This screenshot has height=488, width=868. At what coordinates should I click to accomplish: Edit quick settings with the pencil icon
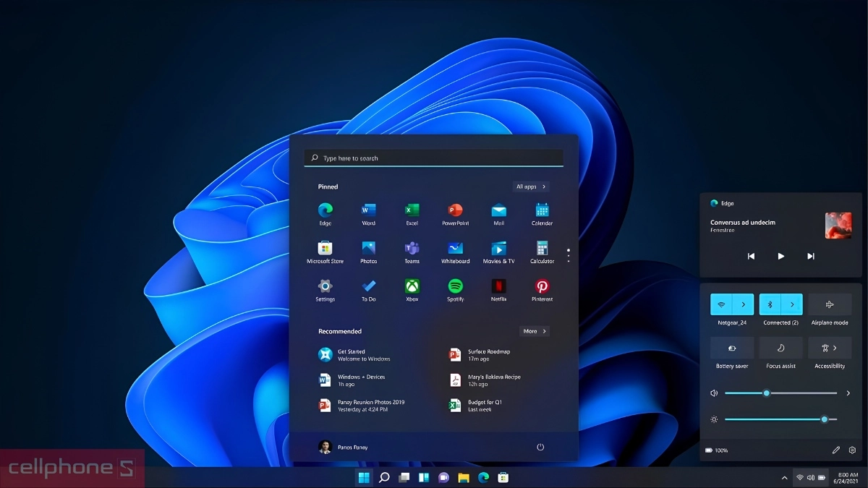(x=836, y=450)
